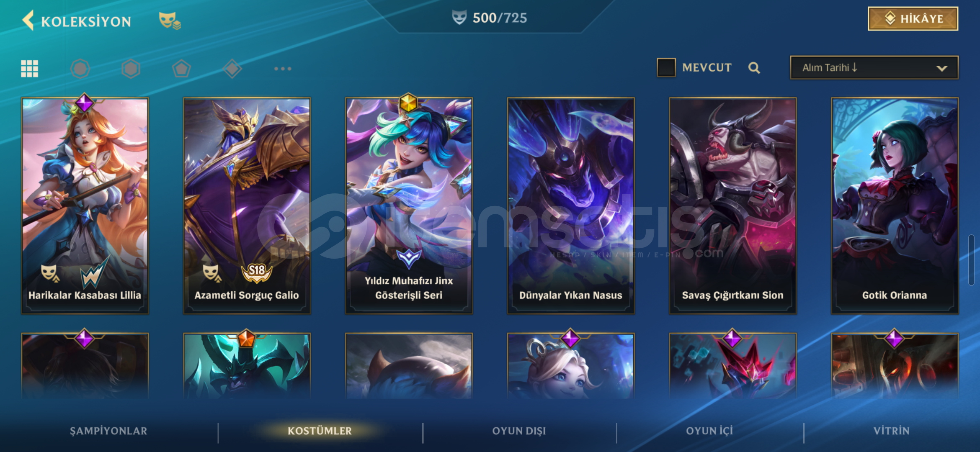Open the Vitrin tab
This screenshot has width=980, height=452.
[892, 431]
